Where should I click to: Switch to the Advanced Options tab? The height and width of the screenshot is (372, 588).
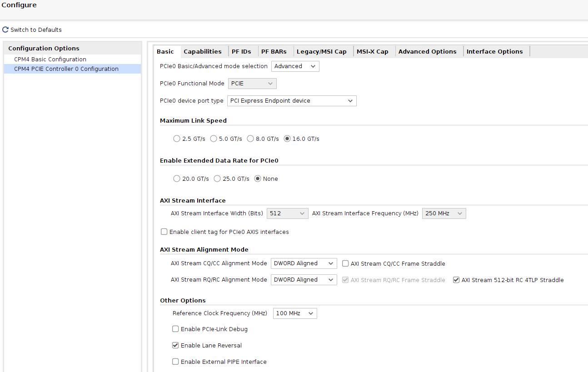(x=428, y=51)
